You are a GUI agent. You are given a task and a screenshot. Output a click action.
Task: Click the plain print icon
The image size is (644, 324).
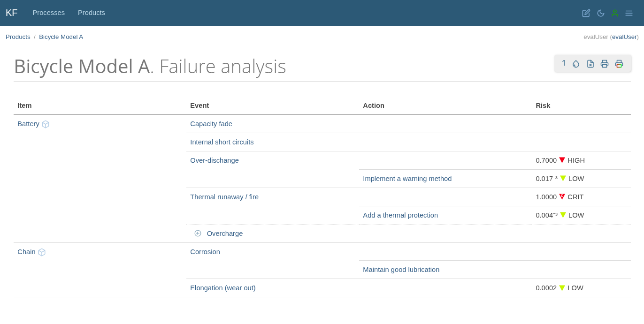[x=605, y=64]
